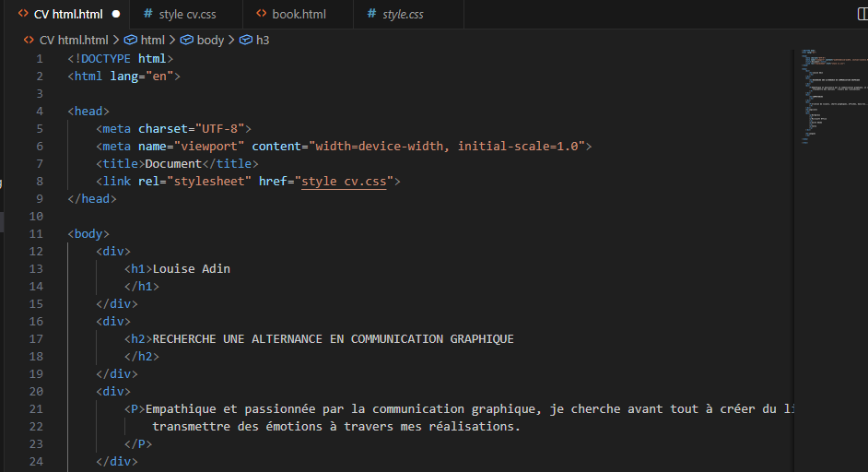Follow the style cv.css href link
Viewport: 868px width, 472px height.
point(346,182)
